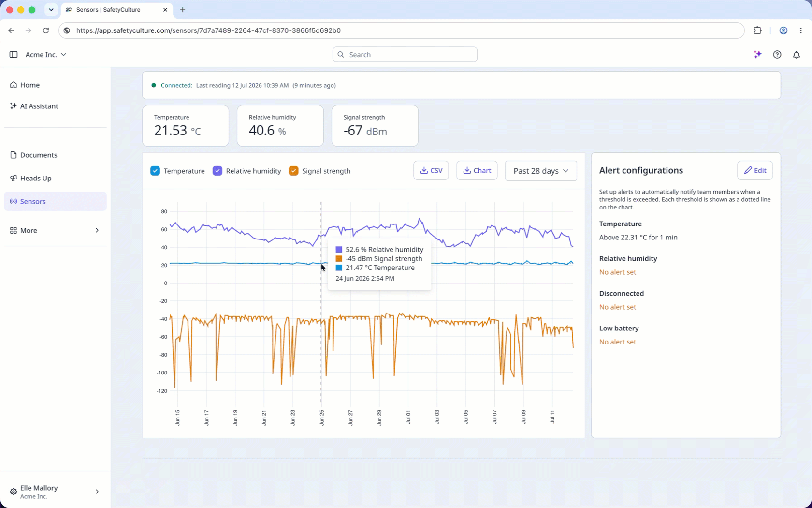Open a new browser tab
Viewport: 812px width, 508px height.
click(183, 10)
